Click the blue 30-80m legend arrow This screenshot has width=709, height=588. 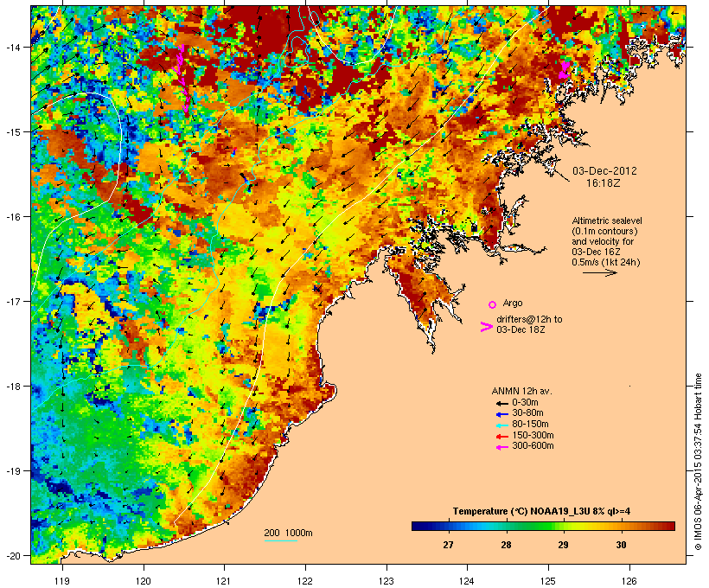[x=501, y=414]
